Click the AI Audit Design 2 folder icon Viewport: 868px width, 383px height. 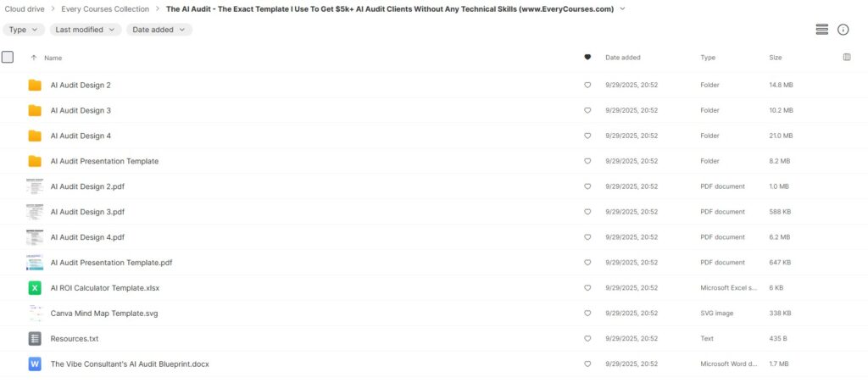point(35,86)
